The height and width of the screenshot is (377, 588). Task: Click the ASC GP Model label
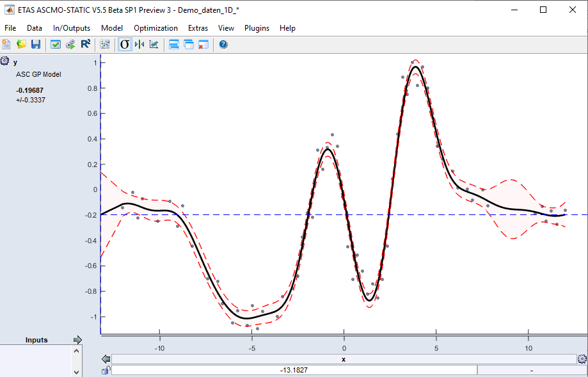coord(38,74)
